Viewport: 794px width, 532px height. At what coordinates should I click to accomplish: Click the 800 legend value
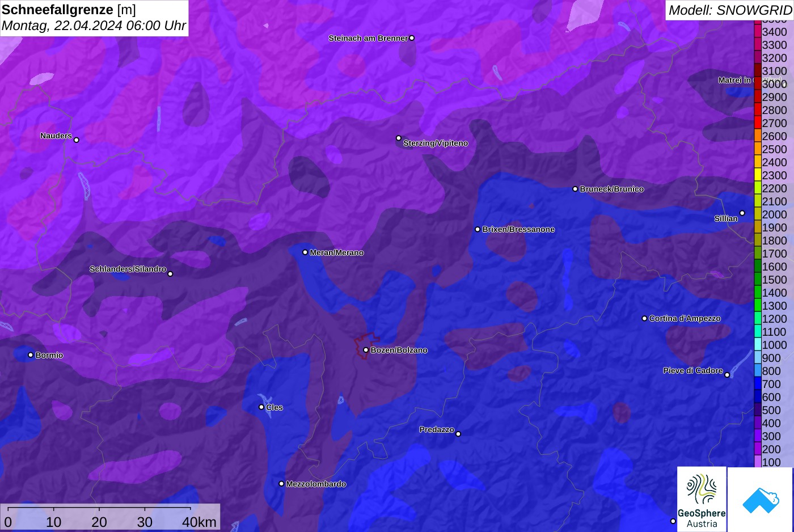pos(771,371)
